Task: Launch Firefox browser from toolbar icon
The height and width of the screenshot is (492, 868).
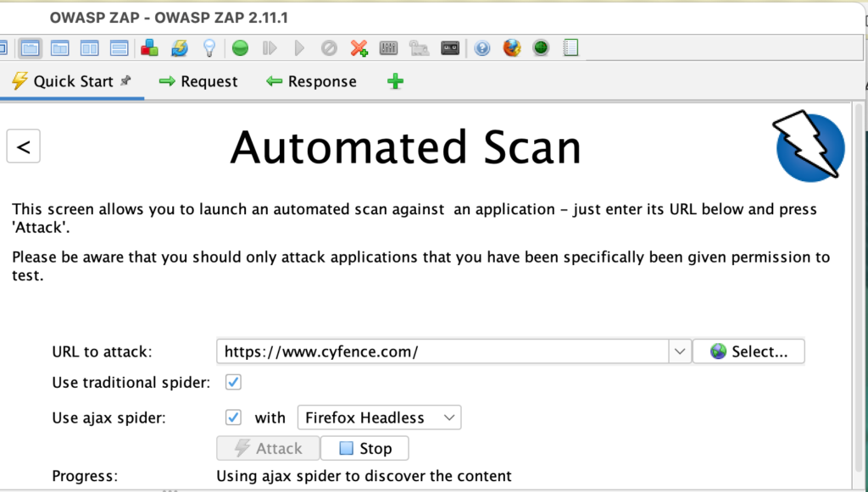Action: (512, 48)
